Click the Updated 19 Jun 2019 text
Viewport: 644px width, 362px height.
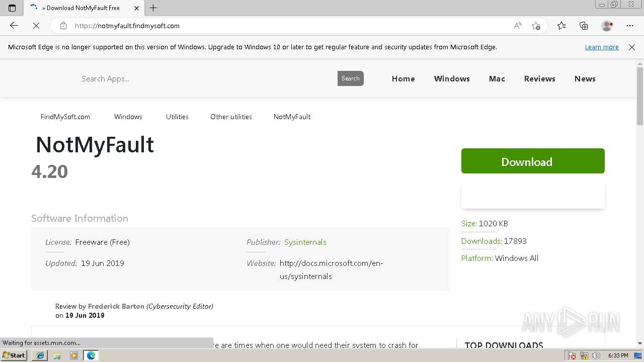pyautogui.click(x=85, y=263)
